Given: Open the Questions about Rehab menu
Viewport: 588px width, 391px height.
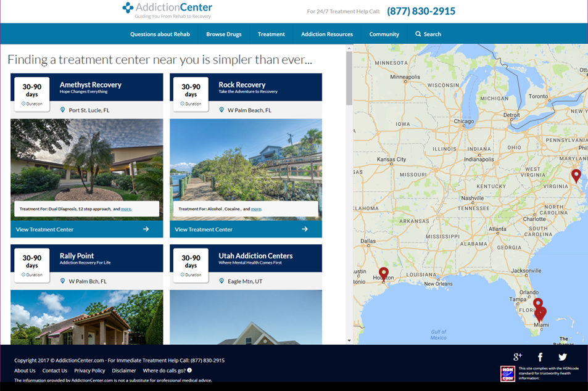Looking at the screenshot, I should coord(160,35).
